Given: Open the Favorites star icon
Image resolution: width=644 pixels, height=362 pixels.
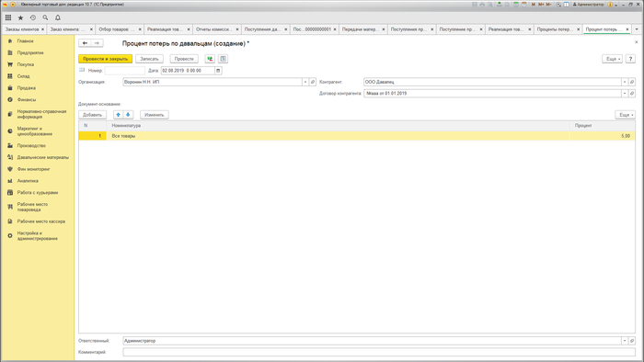Looking at the screenshot, I should [x=20, y=17].
